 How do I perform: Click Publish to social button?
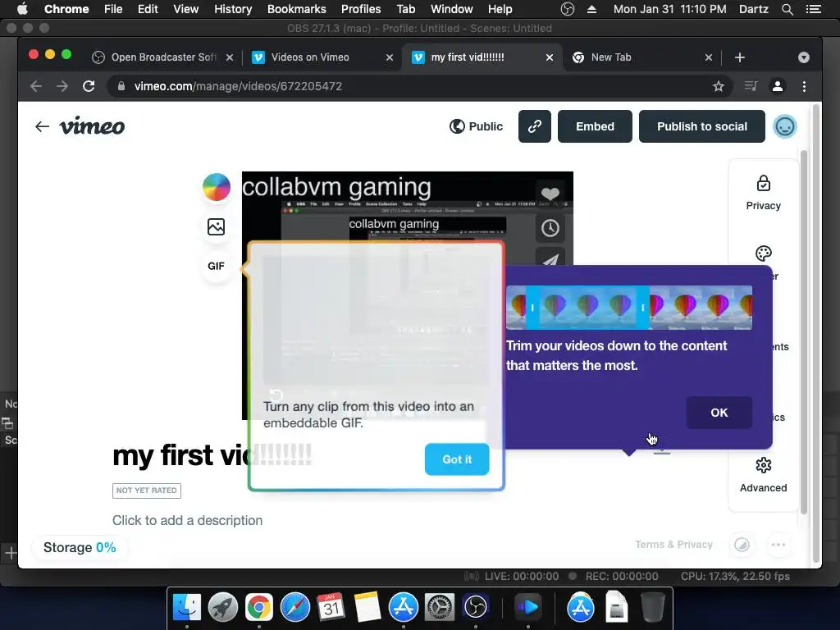click(x=702, y=126)
